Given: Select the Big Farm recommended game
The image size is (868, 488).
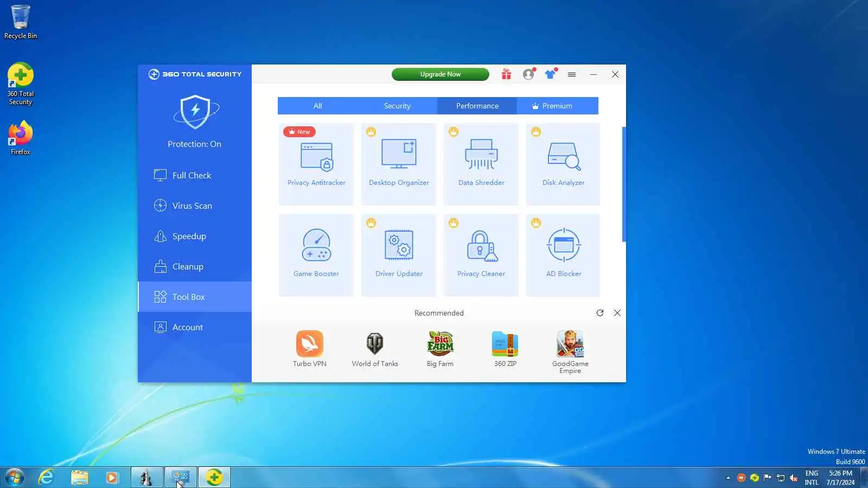Looking at the screenshot, I should click(x=440, y=349).
